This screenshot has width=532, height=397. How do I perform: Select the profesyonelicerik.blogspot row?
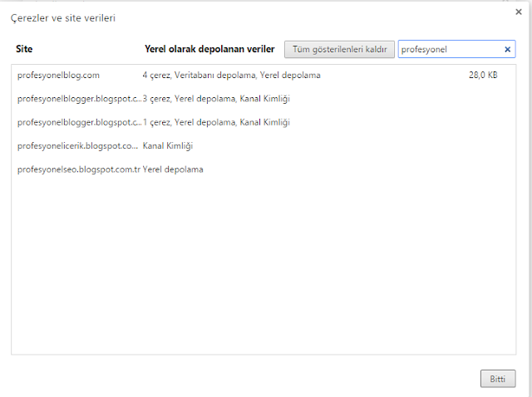tap(264, 146)
